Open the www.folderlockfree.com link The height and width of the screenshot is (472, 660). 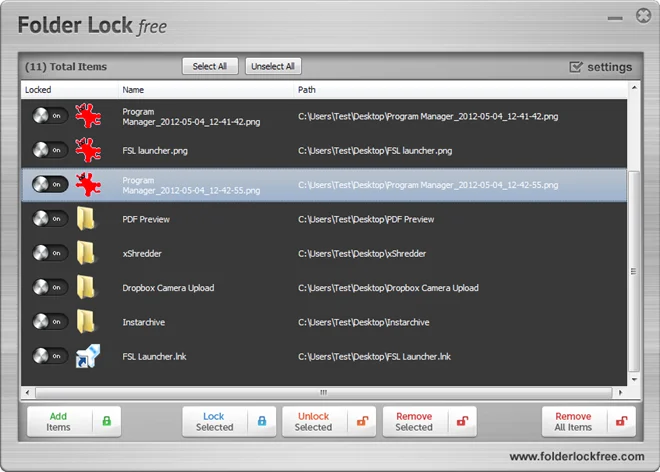577,456
